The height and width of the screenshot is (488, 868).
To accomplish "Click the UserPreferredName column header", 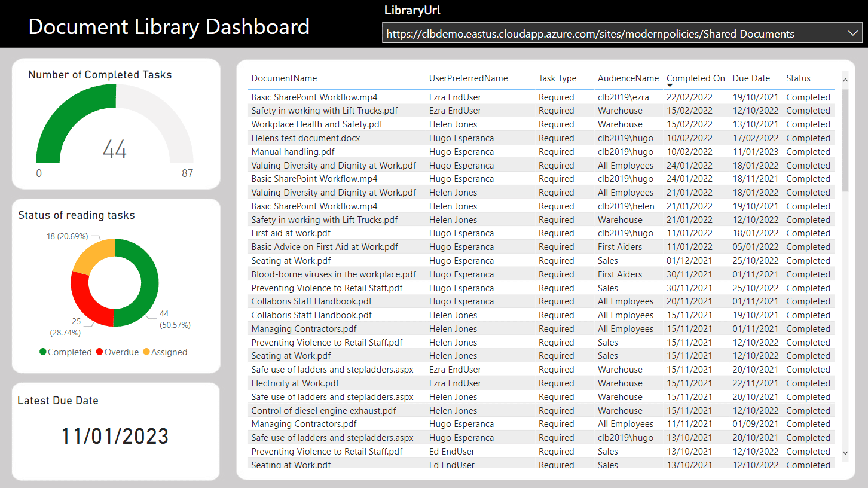I will coord(468,78).
